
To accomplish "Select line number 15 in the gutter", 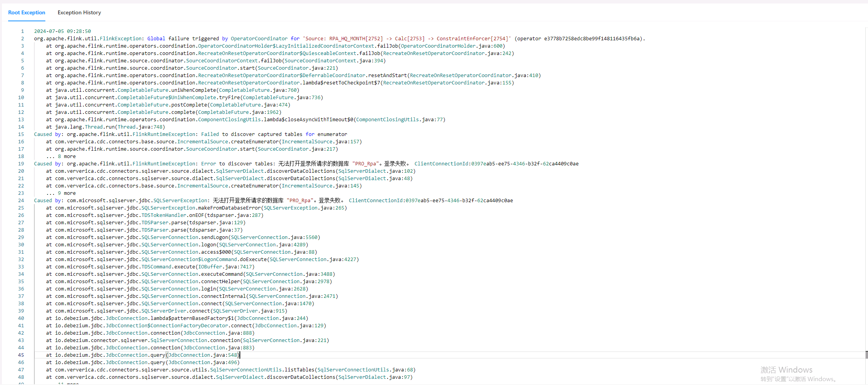I will point(21,134).
